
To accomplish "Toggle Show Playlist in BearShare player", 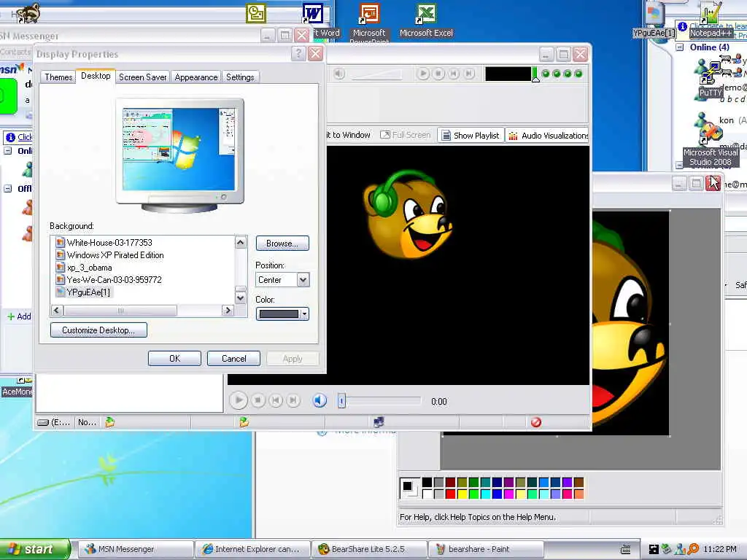I will (x=471, y=135).
